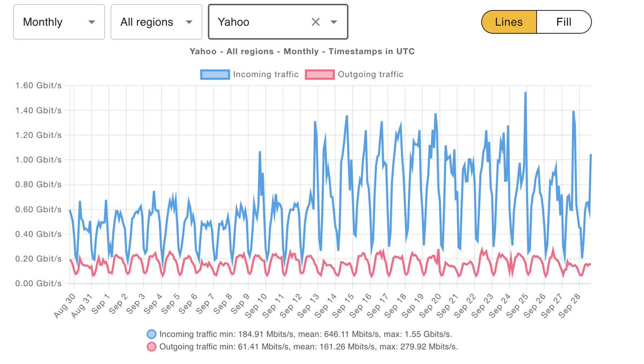
Task: Click the blue circle icon beside incoming stats
Action: [151, 333]
